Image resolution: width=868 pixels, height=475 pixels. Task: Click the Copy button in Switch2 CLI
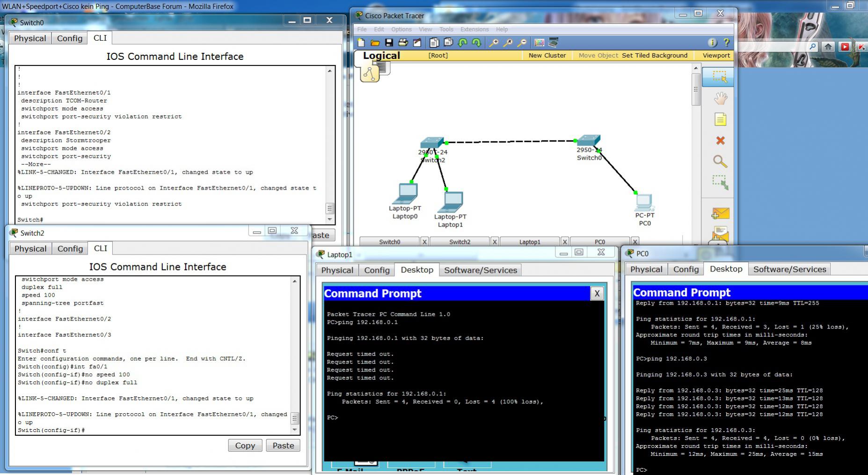(245, 446)
